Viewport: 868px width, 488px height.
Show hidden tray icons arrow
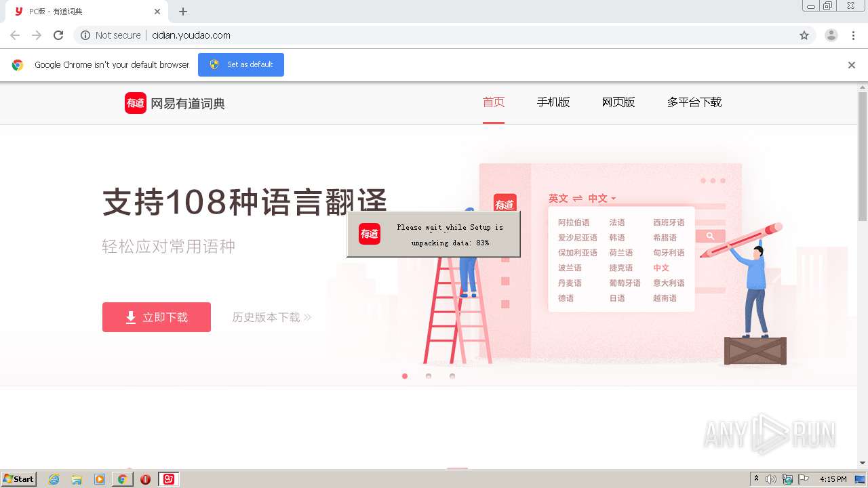[x=756, y=479]
